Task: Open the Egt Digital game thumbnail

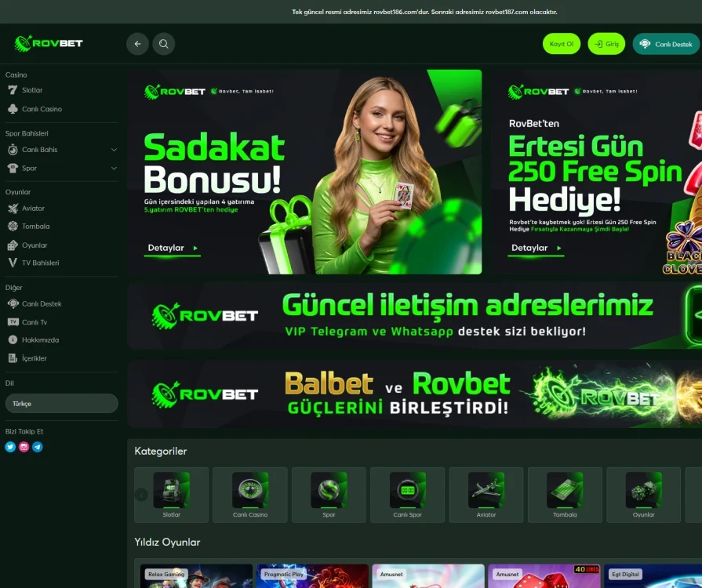Action: [653, 576]
